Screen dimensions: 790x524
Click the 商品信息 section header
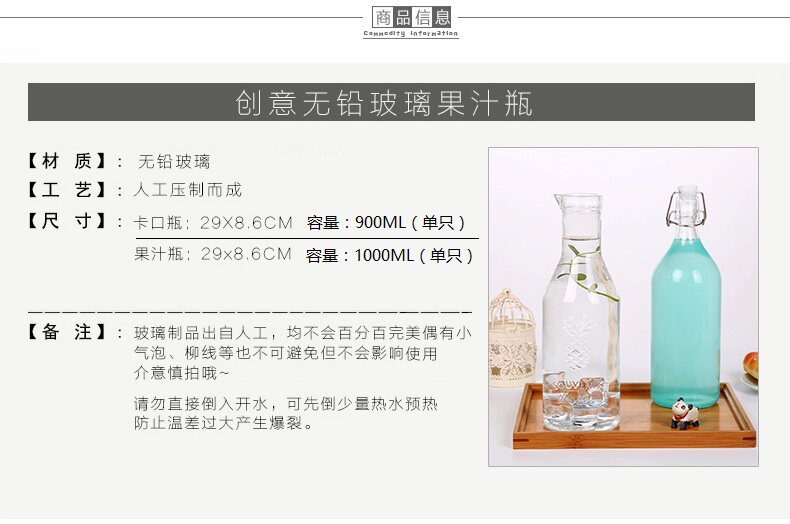point(411,18)
